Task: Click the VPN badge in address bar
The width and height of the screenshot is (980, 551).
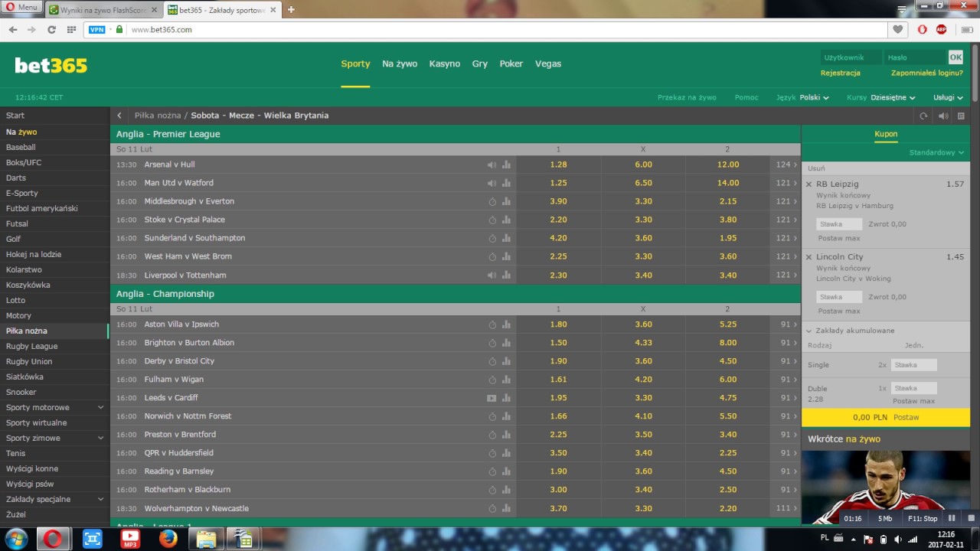Action: [97, 30]
